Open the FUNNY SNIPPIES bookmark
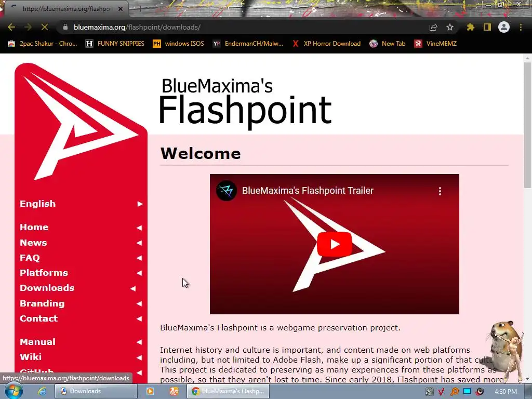Viewport: 532px width, 399px height. click(115, 44)
